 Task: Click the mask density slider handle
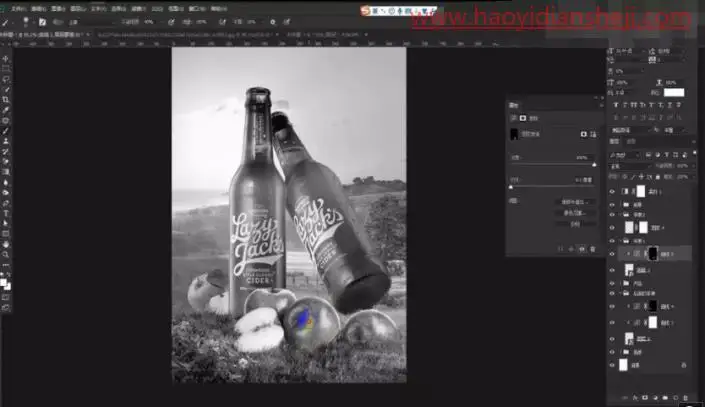point(594,165)
